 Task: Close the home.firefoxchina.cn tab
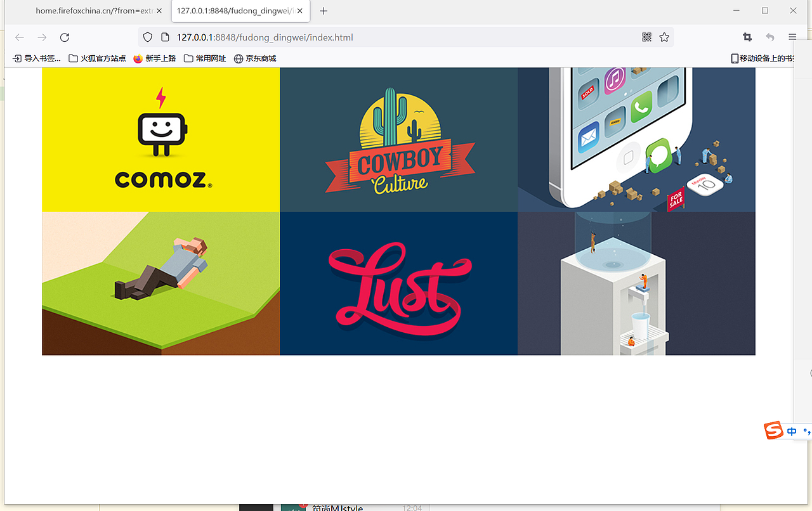(x=159, y=11)
